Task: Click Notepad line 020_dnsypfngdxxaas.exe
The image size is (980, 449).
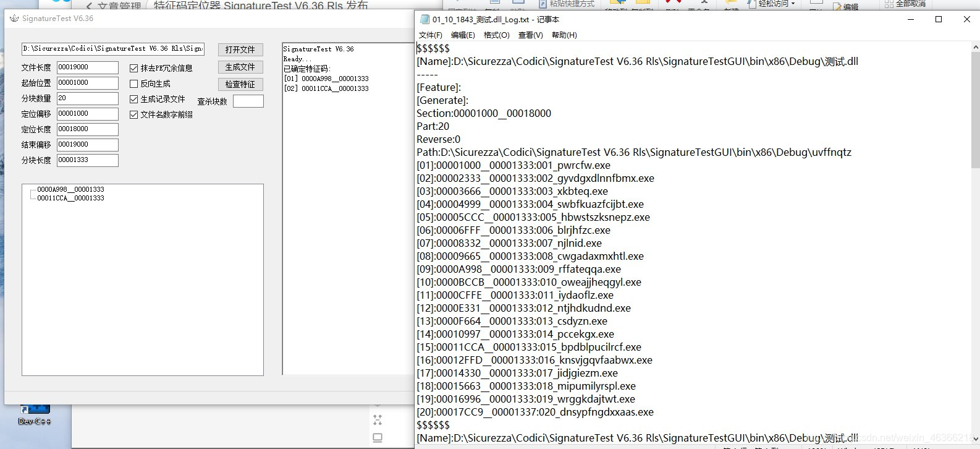Action: pyautogui.click(x=535, y=412)
